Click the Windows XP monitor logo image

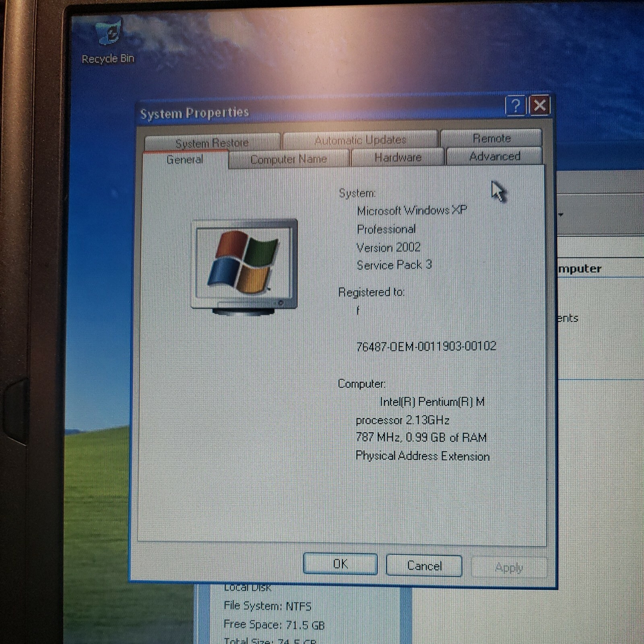point(244,267)
